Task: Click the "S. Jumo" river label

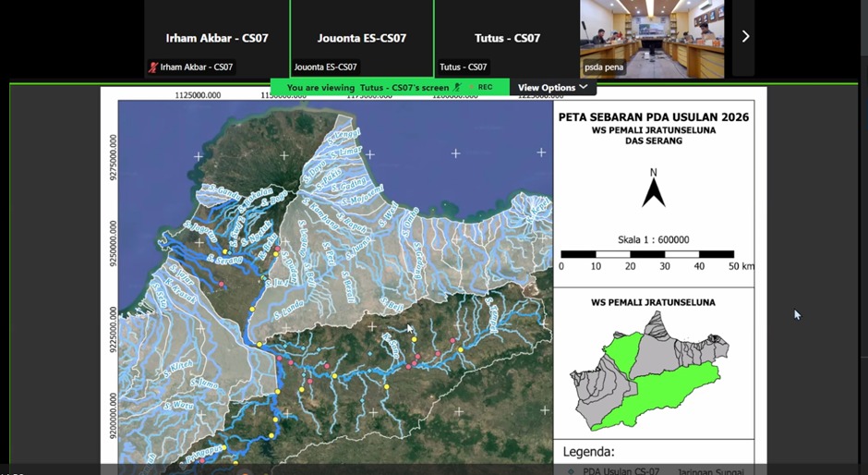Action: 204,383
